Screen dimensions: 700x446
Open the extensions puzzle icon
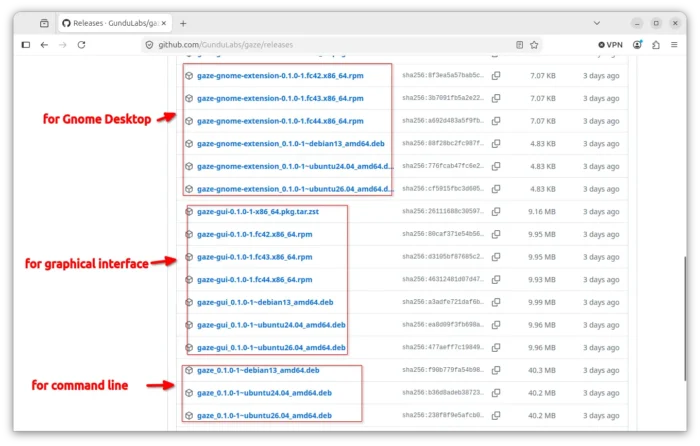(656, 45)
